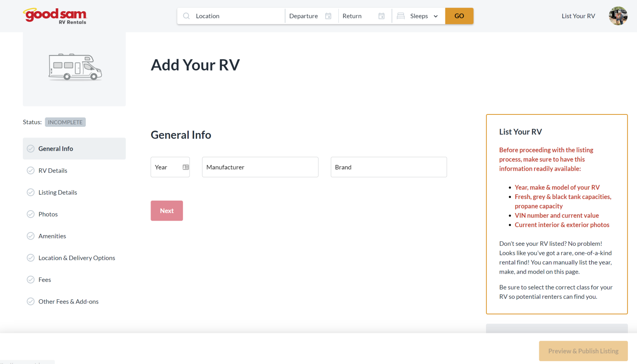Click into the Brand input field
637x364 pixels.
(x=389, y=167)
